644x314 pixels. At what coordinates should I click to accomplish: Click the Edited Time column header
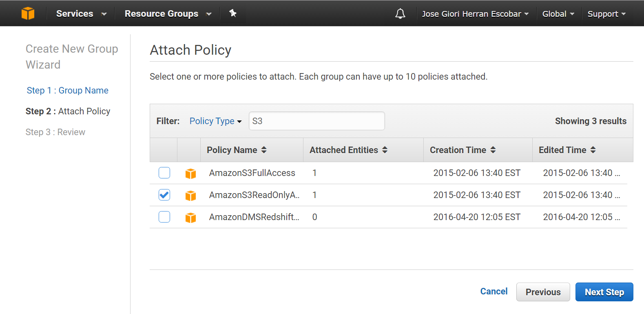(583, 150)
